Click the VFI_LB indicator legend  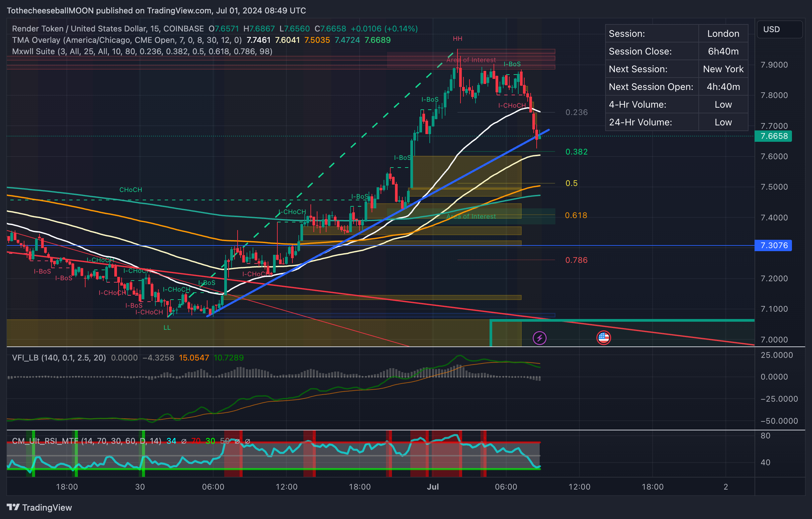59,358
